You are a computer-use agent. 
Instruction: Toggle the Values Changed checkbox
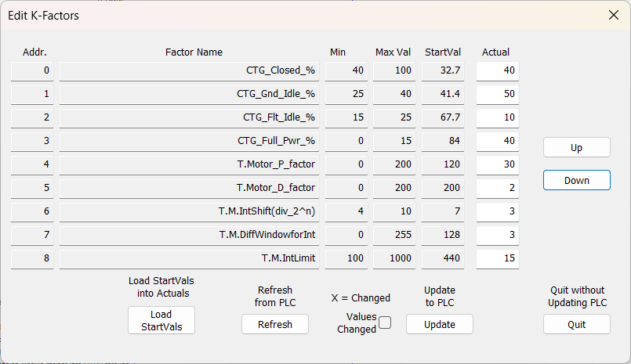coord(385,323)
